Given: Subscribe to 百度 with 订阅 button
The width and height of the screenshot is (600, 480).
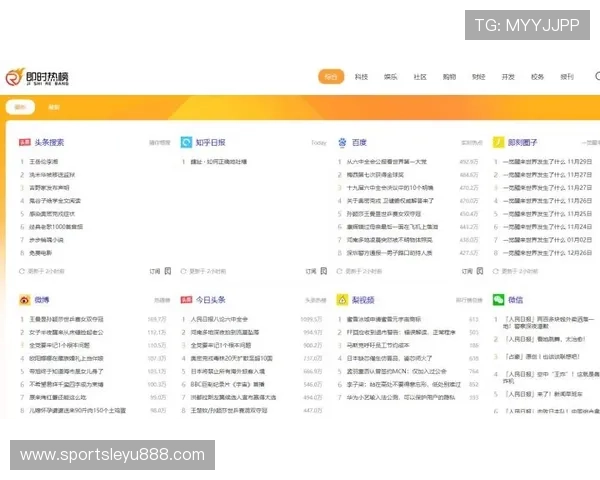Looking at the screenshot, I should pos(467,271).
